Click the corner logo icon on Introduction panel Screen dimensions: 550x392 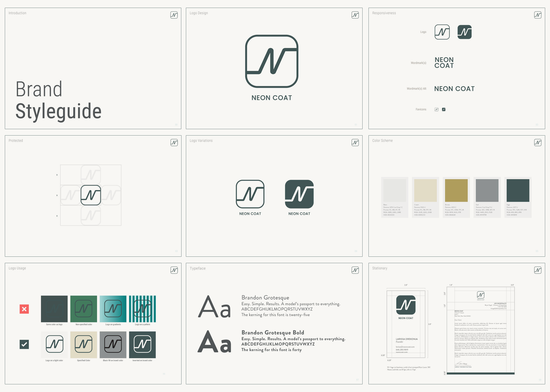click(174, 15)
